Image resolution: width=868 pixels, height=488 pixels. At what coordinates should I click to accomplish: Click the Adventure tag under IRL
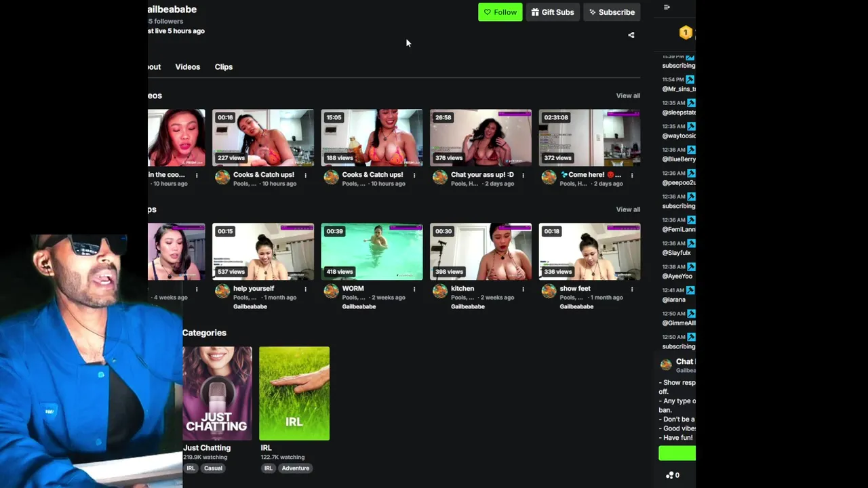coord(295,468)
